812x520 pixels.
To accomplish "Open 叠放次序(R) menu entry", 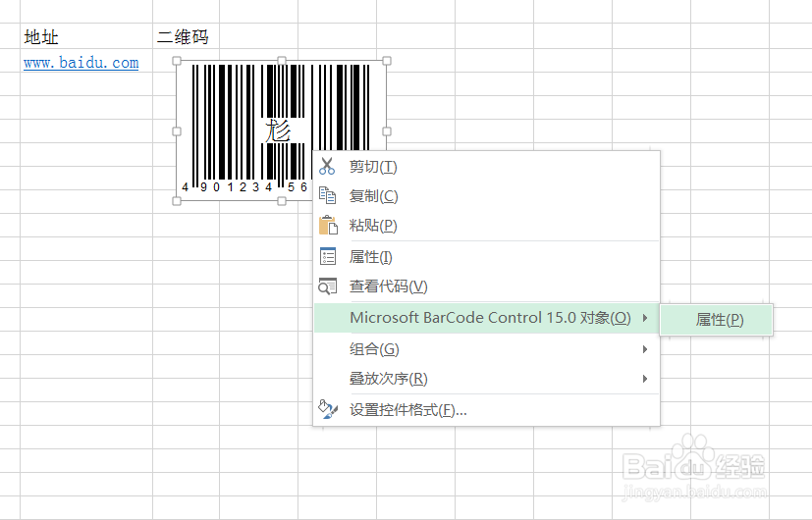I will 487,379.
